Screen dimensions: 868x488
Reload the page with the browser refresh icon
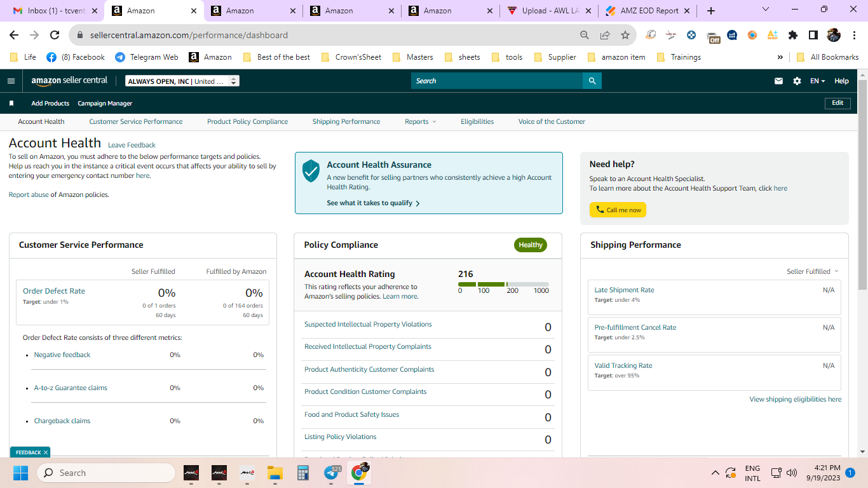coord(55,35)
